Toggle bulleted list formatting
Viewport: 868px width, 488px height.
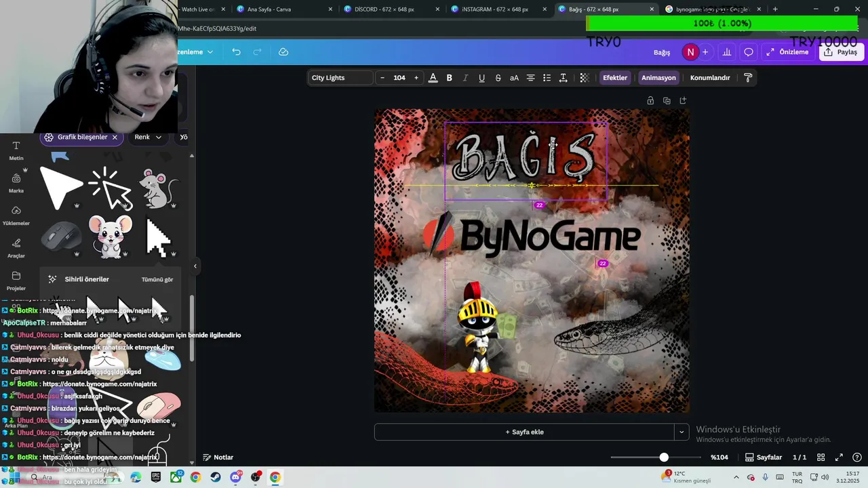tap(547, 78)
